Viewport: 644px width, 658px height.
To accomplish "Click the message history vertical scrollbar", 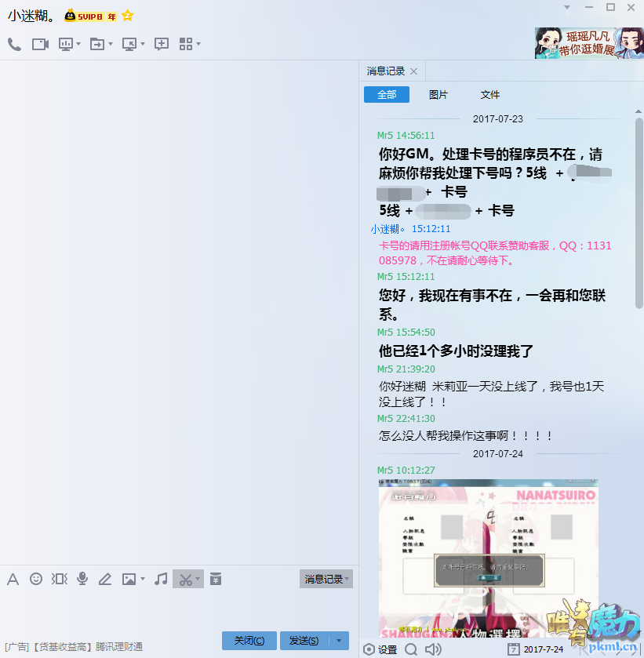I will tap(639, 212).
